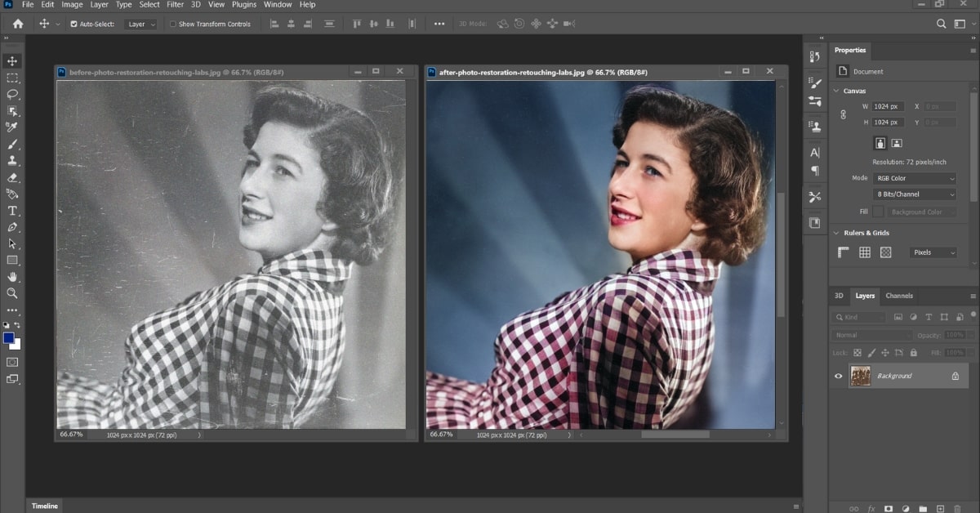Image resolution: width=980 pixels, height=513 pixels.
Task: Click Align top edges icon
Action: 356,24
